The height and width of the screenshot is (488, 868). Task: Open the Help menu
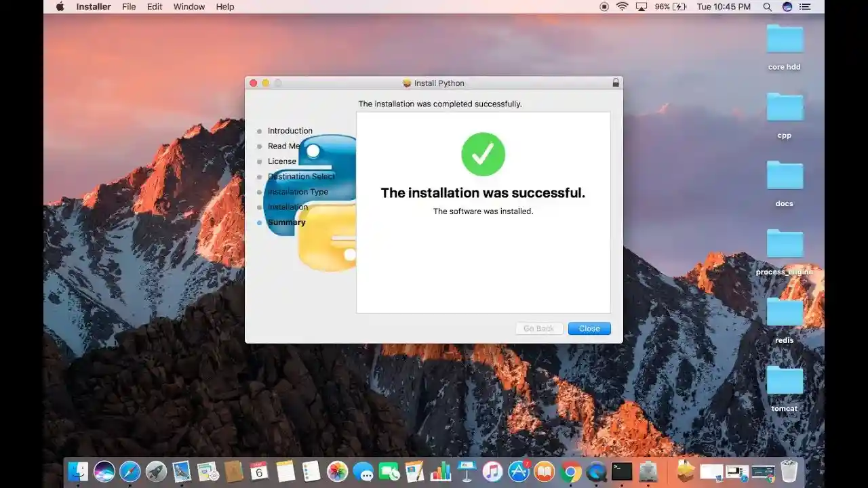coord(225,7)
